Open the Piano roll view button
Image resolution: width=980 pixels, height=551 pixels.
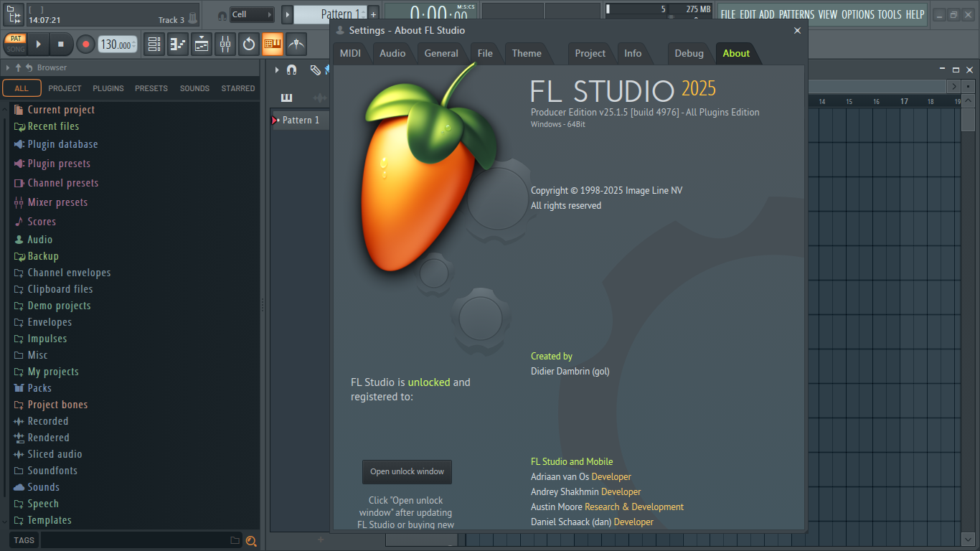pyautogui.click(x=178, y=44)
